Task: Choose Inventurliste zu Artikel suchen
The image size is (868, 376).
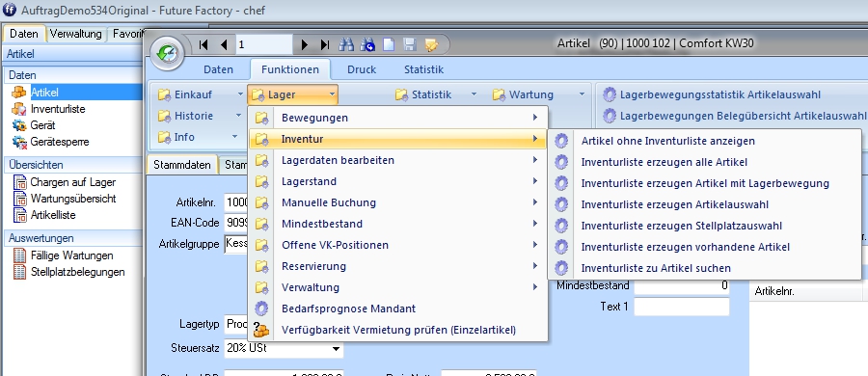Action: point(704,268)
